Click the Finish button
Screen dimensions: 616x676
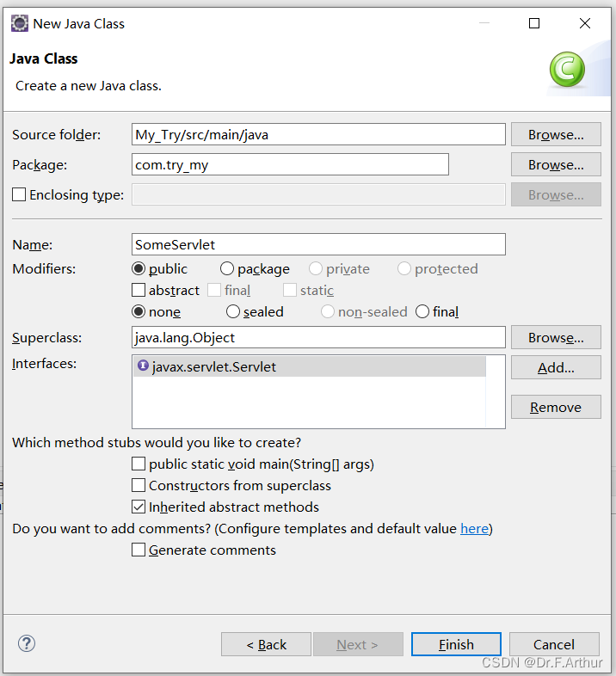pos(456,644)
